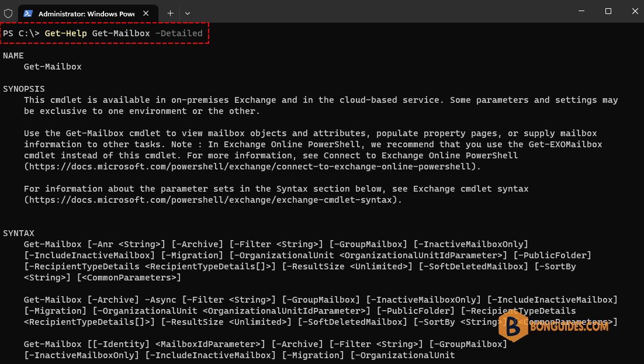Minimize the terminal window
Image resolution: width=644 pixels, height=364 pixels.
click(581, 11)
